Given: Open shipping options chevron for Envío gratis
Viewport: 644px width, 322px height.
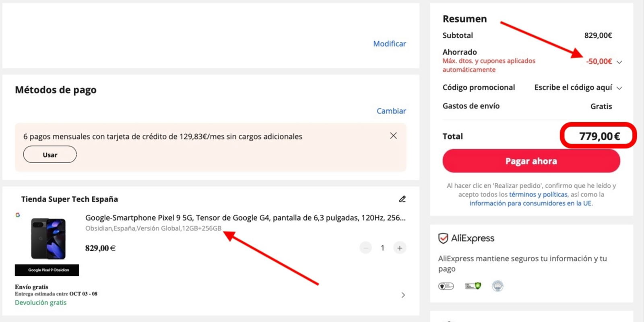Looking at the screenshot, I should [403, 295].
